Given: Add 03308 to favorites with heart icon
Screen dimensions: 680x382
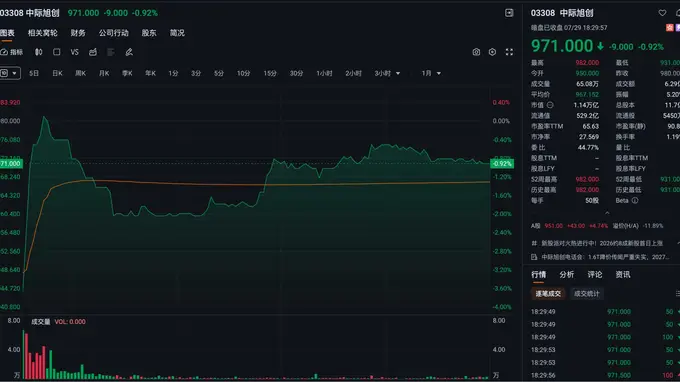Looking at the screenshot, I should [x=662, y=13].
